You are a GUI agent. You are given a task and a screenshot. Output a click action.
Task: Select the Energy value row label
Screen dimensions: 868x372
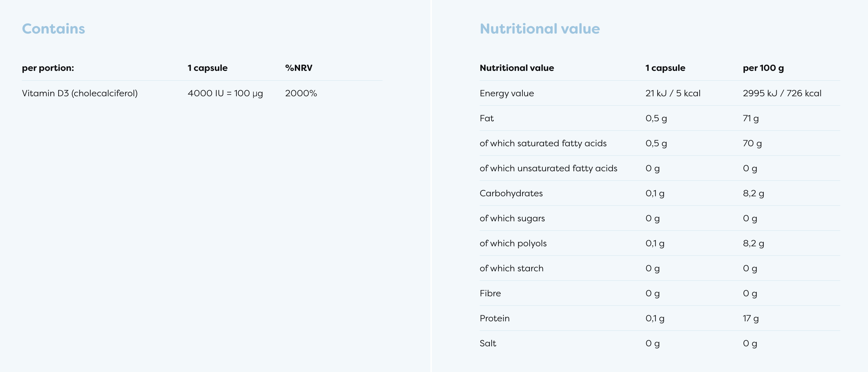[x=506, y=93]
